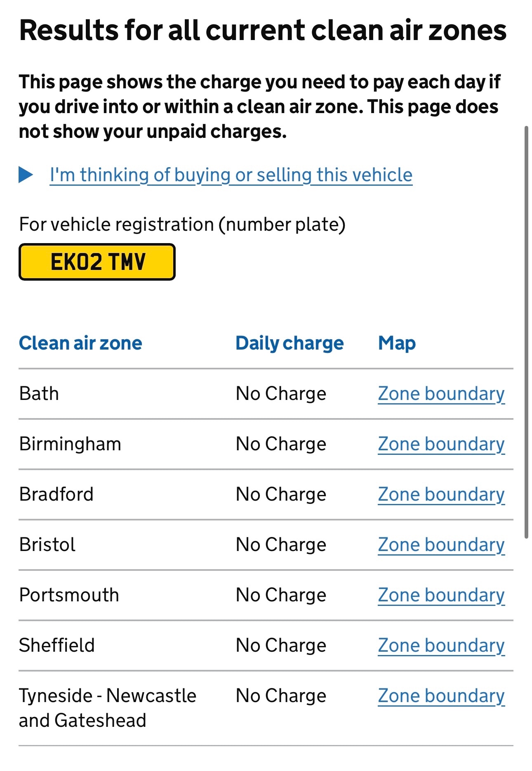This screenshot has width=532, height=771.
Task: Click Tyneside - Newcastle and Gateshead row name
Action: [107, 708]
